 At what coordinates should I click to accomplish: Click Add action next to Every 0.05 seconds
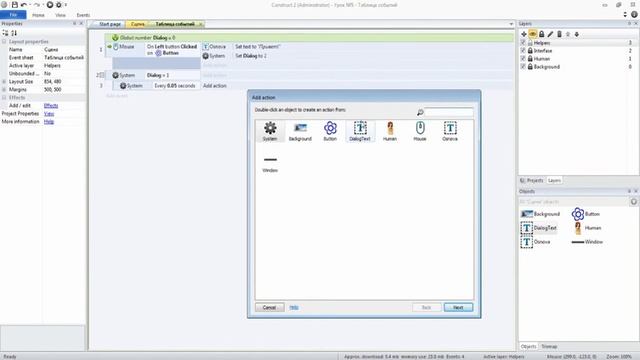[x=215, y=86]
